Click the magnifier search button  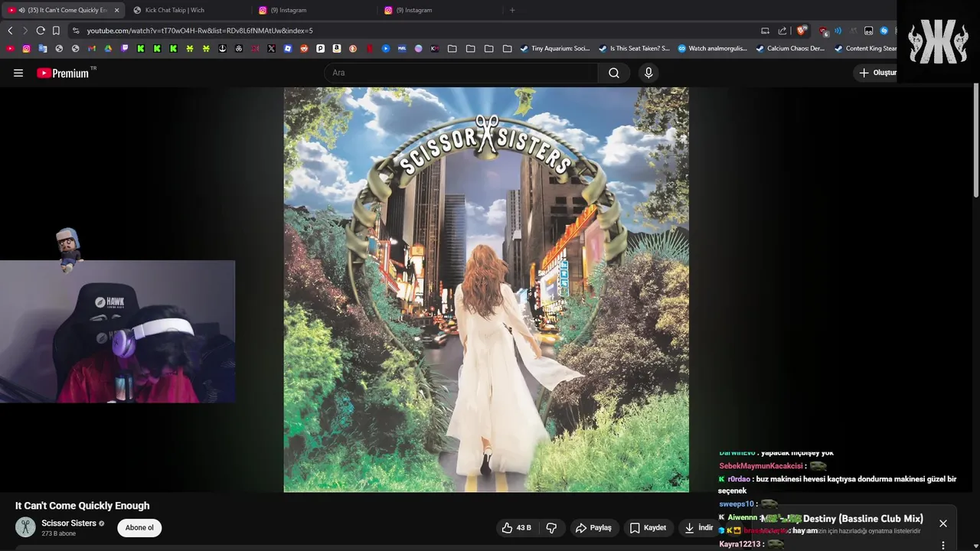pyautogui.click(x=614, y=73)
